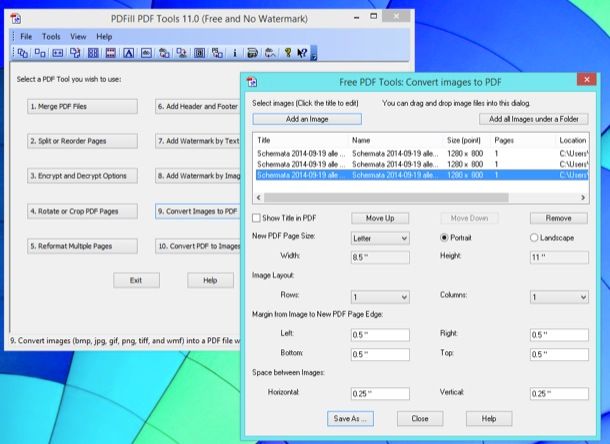Image resolution: width=610 pixels, height=444 pixels.
Task: Click Save As button in dialog
Action: 350,419
